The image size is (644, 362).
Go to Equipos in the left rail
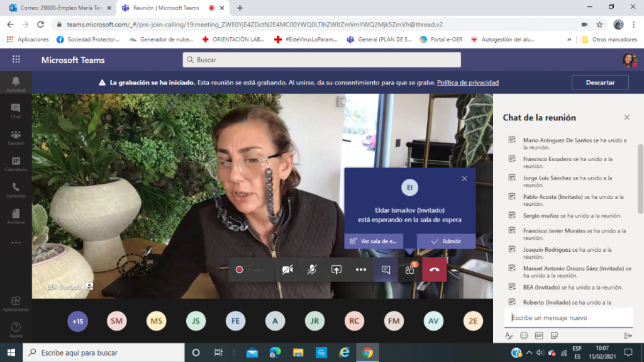pyautogui.click(x=16, y=138)
